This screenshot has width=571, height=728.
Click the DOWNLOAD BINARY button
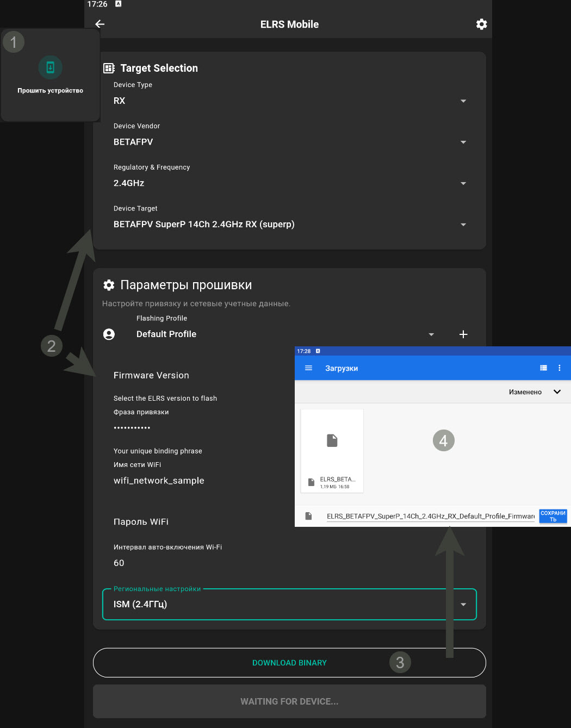click(x=289, y=663)
